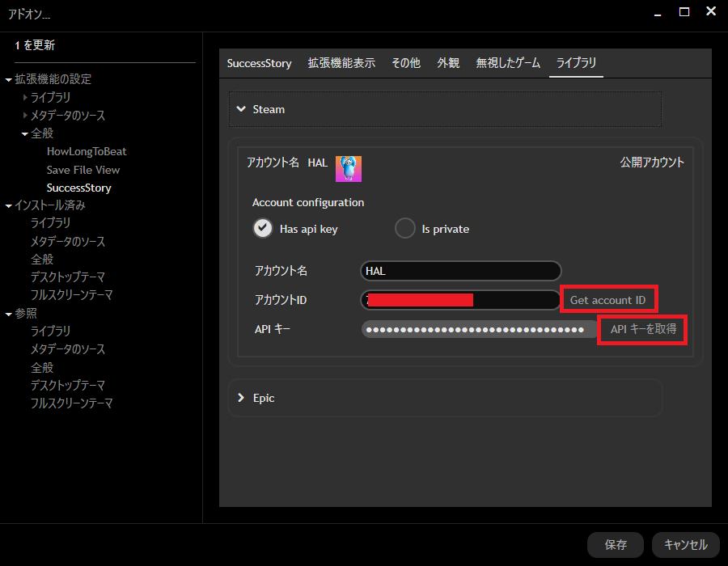Focus the アカウント名 input containing HAL
The width and height of the screenshot is (728, 566).
pos(460,271)
